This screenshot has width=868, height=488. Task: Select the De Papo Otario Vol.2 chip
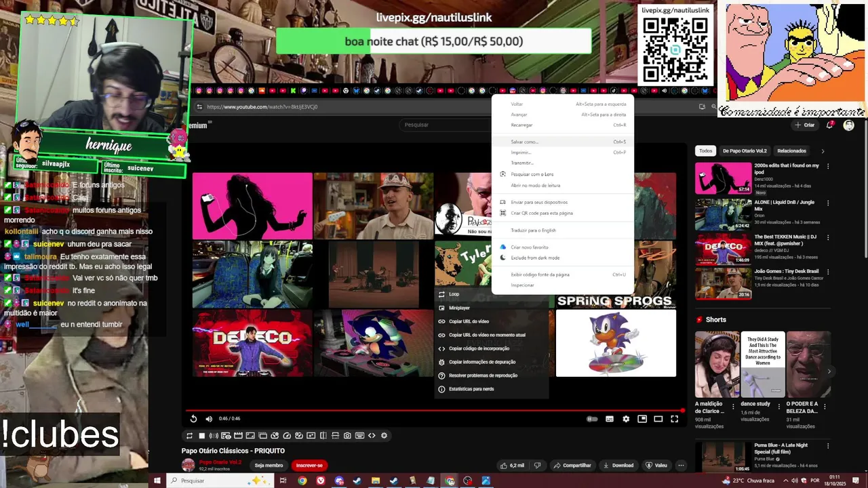[745, 151]
